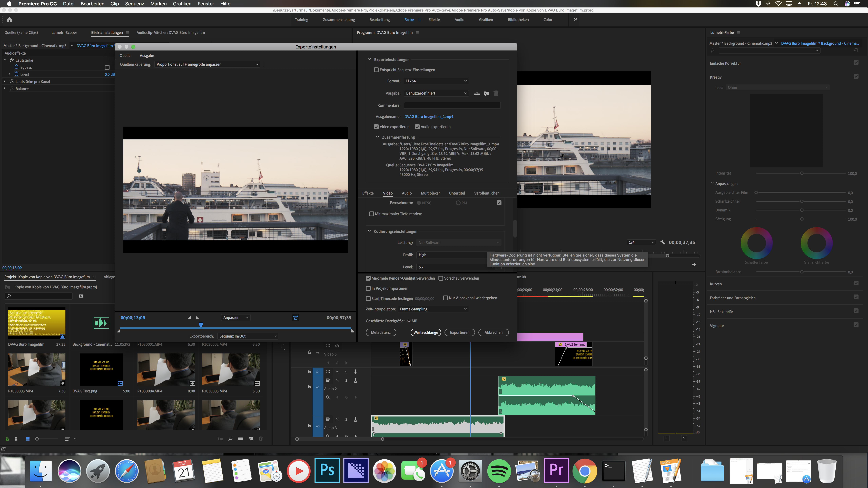This screenshot has height=488, width=868.
Task: Enable Start-Timecode festlegen
Action: 368,298
